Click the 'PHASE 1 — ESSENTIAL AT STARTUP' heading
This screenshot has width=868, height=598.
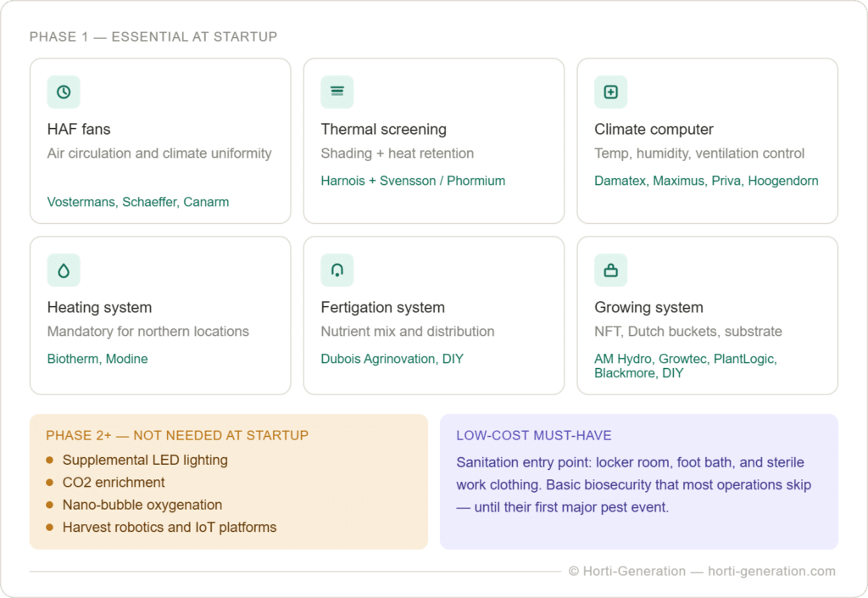coord(153,37)
